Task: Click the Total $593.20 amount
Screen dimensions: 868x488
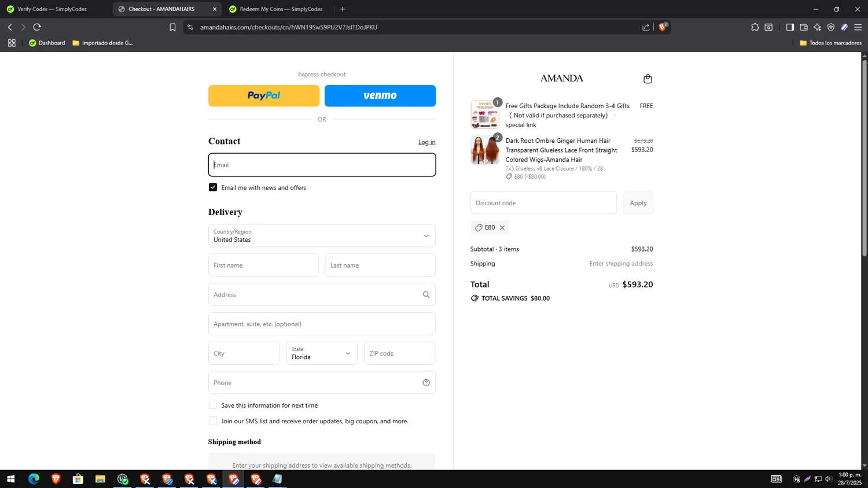Action: pos(638,284)
